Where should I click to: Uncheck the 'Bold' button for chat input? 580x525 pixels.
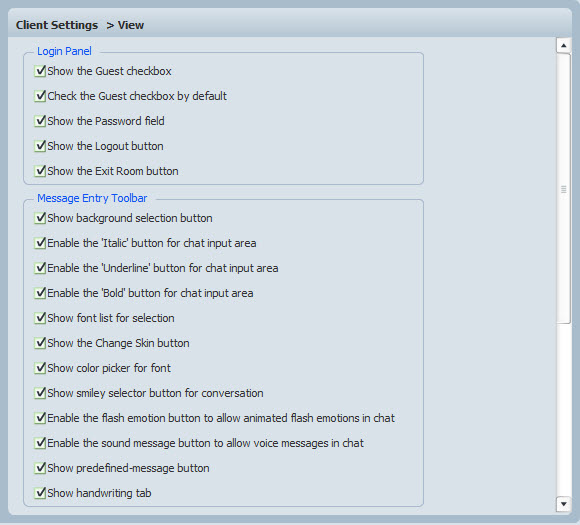pos(40,293)
